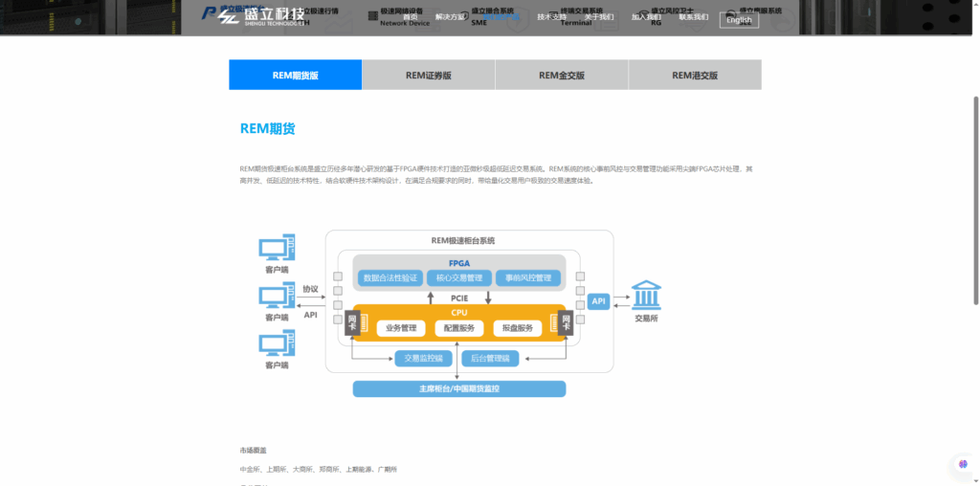Switch to the REM港交版 tab
Image resolution: width=980 pixels, height=486 pixels.
(x=695, y=75)
